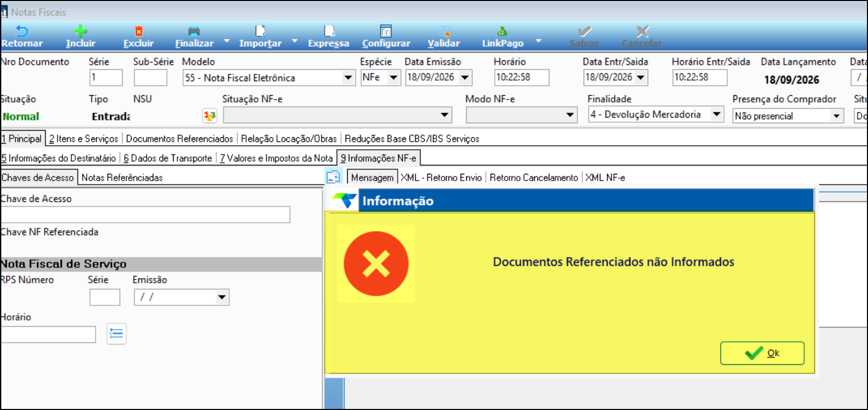Click the Cancelar X icon
868x410 pixels.
[642, 31]
